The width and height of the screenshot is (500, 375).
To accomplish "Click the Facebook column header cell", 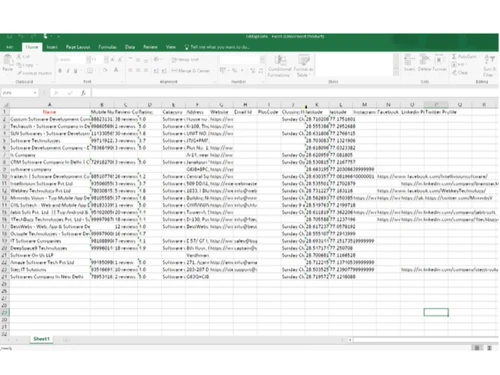I will (x=388, y=112).
